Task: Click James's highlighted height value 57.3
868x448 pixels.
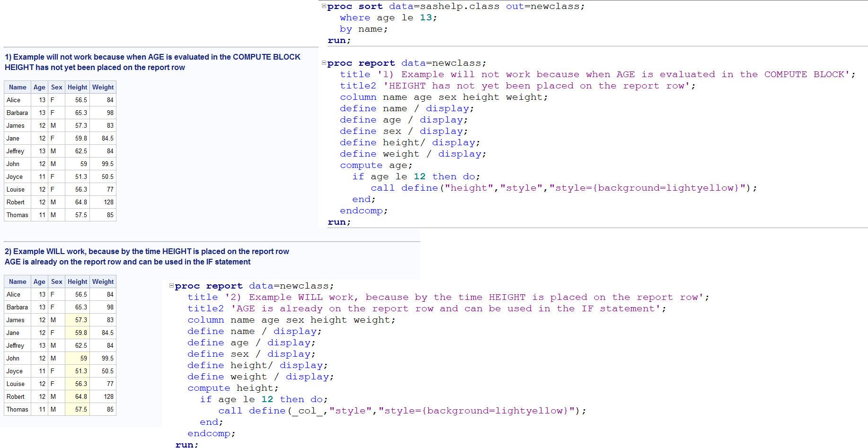Action: click(x=77, y=320)
